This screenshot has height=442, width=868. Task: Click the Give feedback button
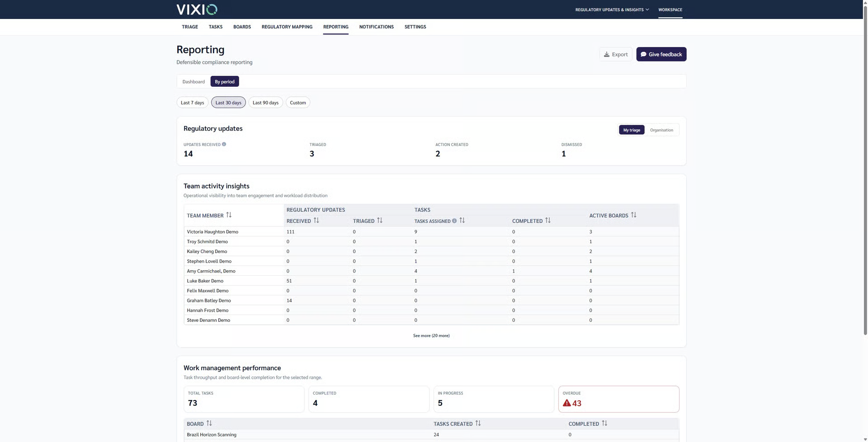click(661, 54)
